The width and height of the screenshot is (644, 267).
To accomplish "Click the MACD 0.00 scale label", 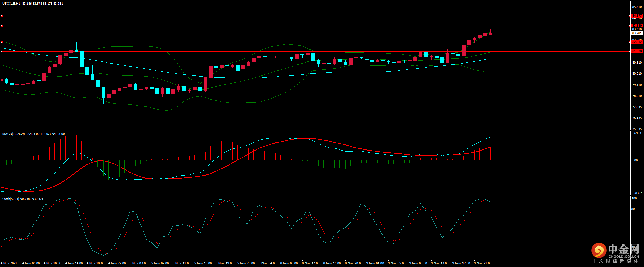I will (635, 160).
